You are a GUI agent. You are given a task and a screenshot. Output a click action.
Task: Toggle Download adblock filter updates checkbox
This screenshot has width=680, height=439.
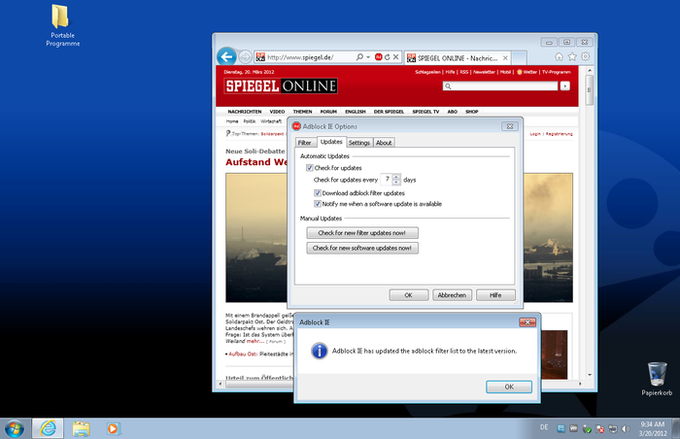pos(317,193)
